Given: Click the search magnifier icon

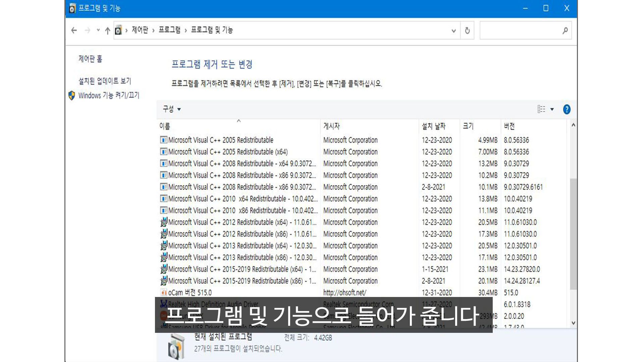Looking at the screenshot, I should (x=565, y=31).
